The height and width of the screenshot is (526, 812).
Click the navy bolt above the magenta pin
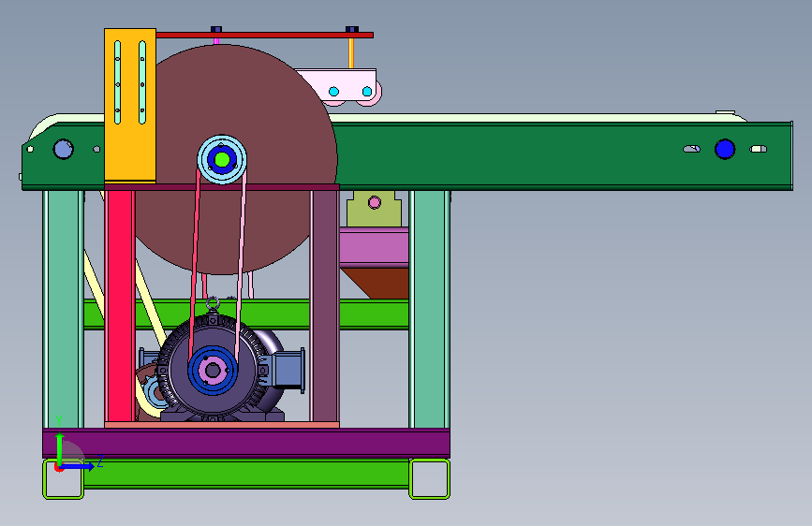(216, 30)
